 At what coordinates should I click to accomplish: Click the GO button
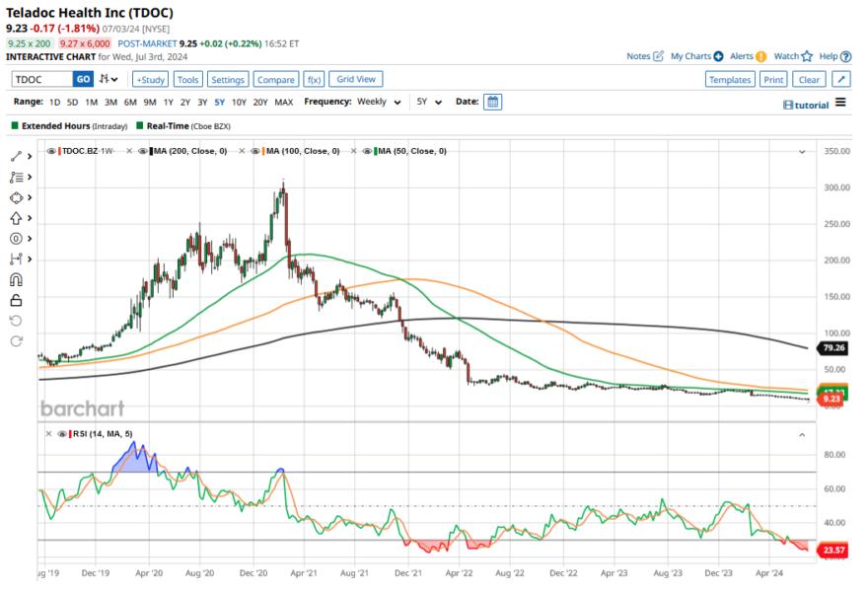[x=83, y=79]
